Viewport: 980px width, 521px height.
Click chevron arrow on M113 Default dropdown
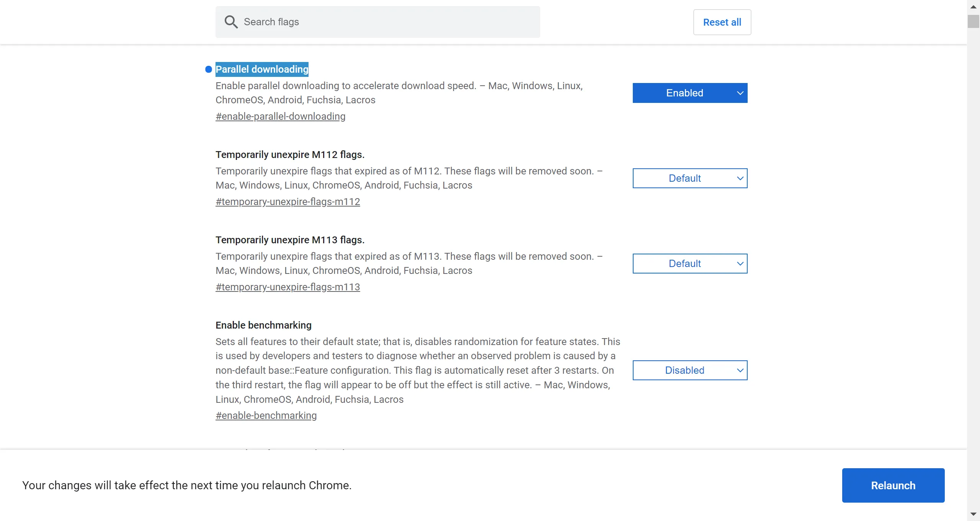coord(740,264)
